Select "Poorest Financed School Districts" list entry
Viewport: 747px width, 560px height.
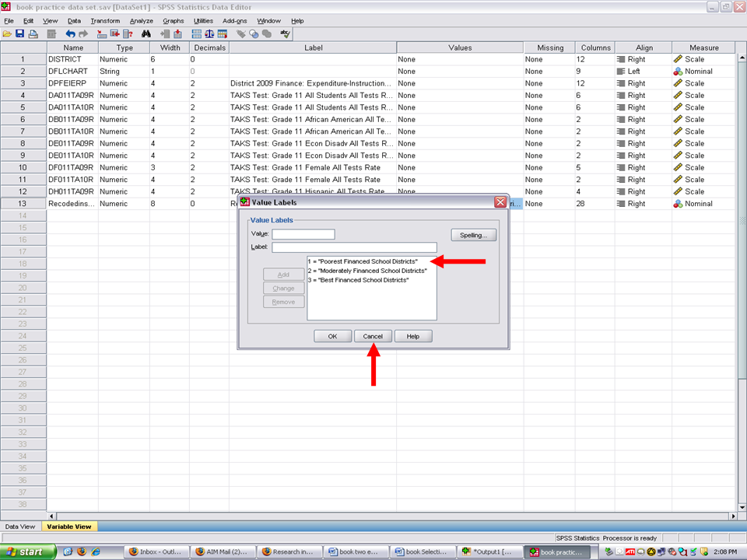pos(363,261)
